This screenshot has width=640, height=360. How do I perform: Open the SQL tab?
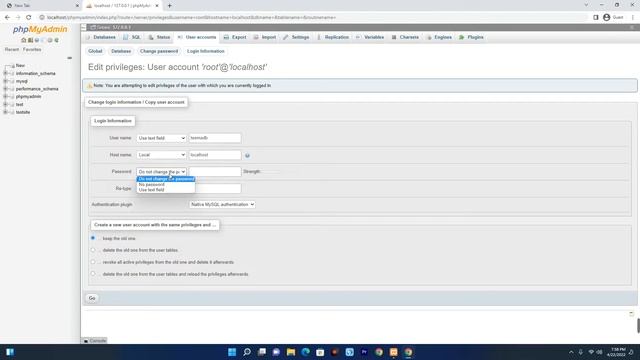pos(132,37)
